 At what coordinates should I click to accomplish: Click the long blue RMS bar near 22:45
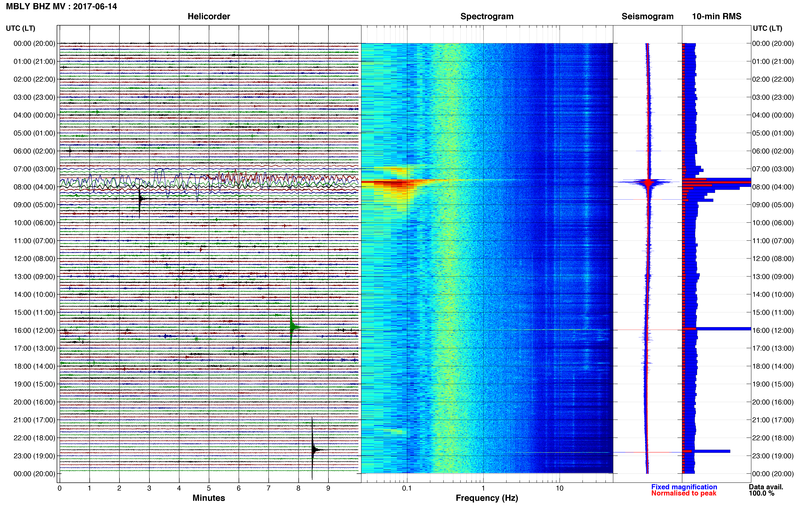click(x=707, y=451)
